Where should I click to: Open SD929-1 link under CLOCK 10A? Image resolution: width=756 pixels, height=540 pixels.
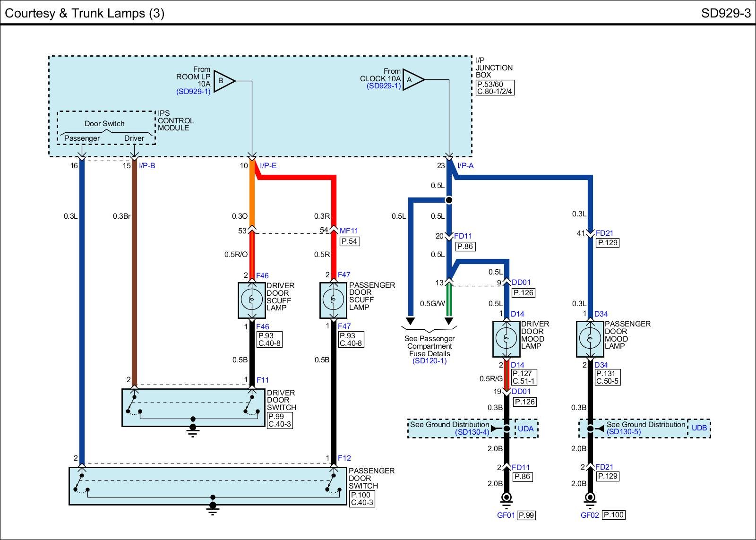coord(383,86)
